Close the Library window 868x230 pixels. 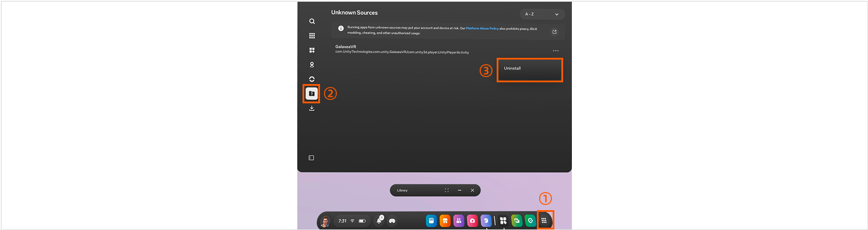click(472, 190)
